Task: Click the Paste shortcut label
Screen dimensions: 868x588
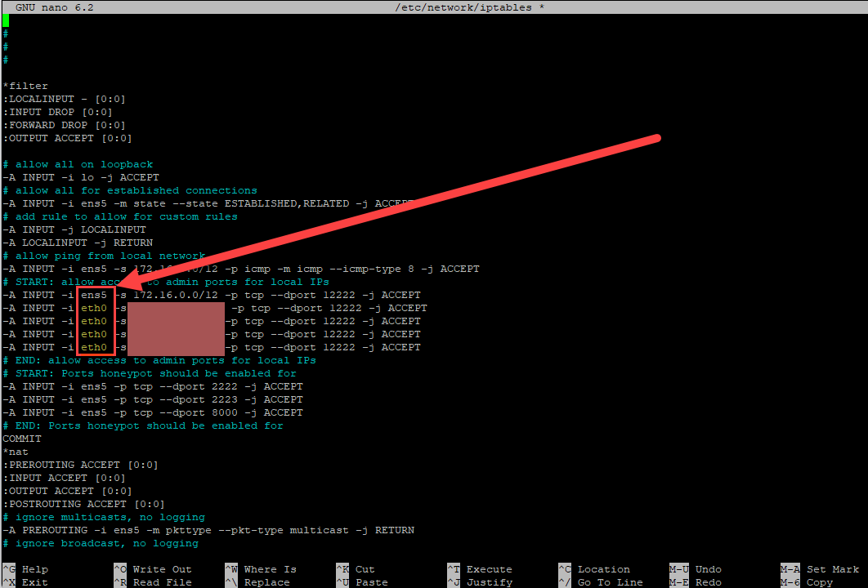Action: tap(371, 582)
